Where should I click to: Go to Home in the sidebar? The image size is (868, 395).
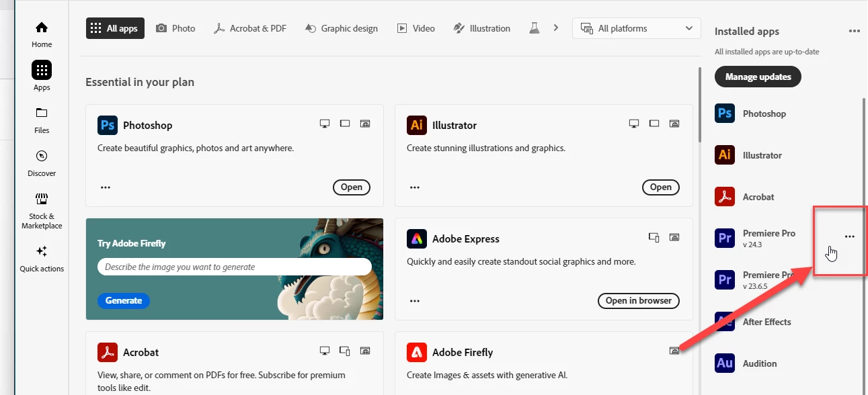tap(42, 34)
